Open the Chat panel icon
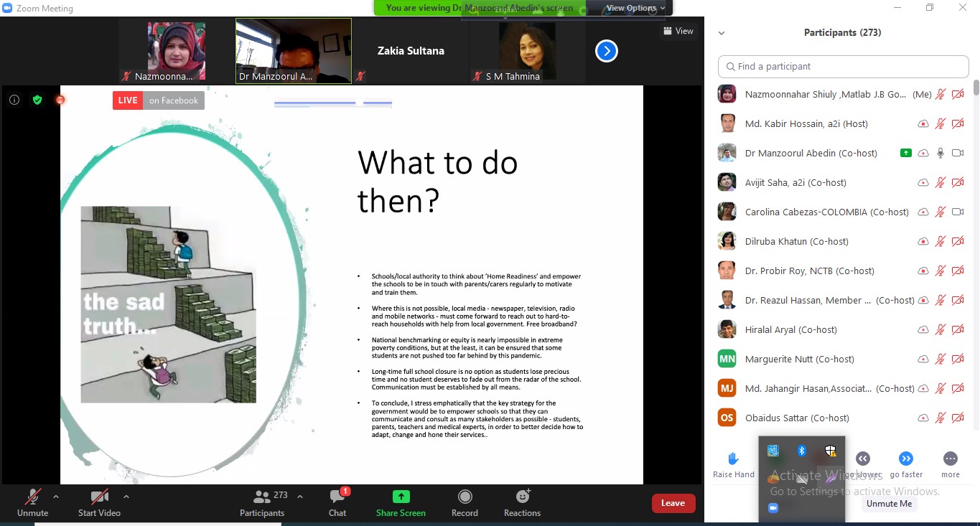 coord(337,497)
